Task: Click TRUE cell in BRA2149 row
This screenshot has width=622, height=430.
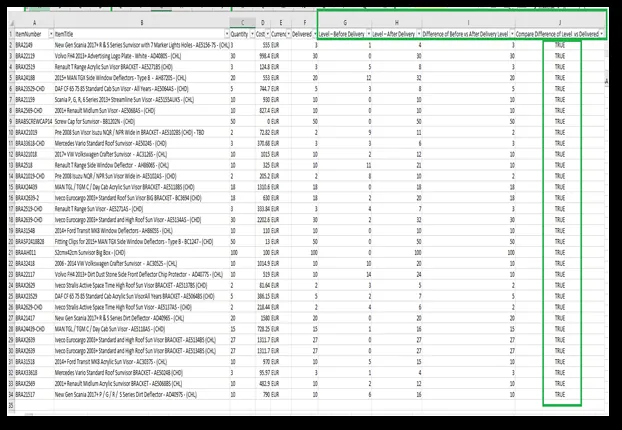Action: tap(560, 45)
